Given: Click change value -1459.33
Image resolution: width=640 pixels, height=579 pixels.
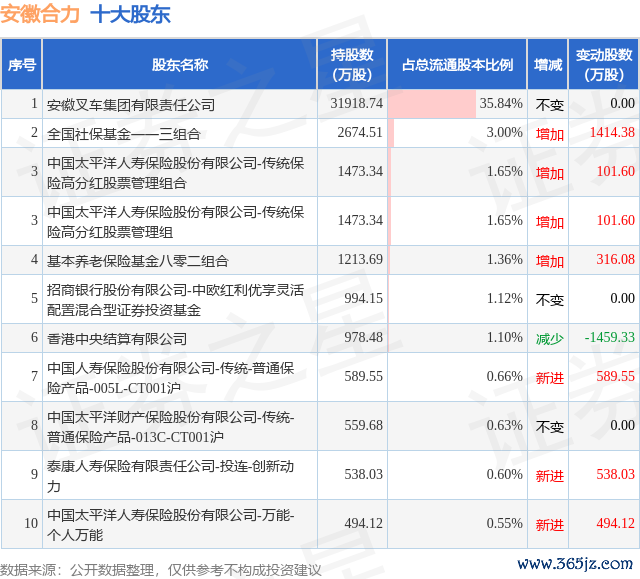Looking at the screenshot, I should (x=609, y=337).
